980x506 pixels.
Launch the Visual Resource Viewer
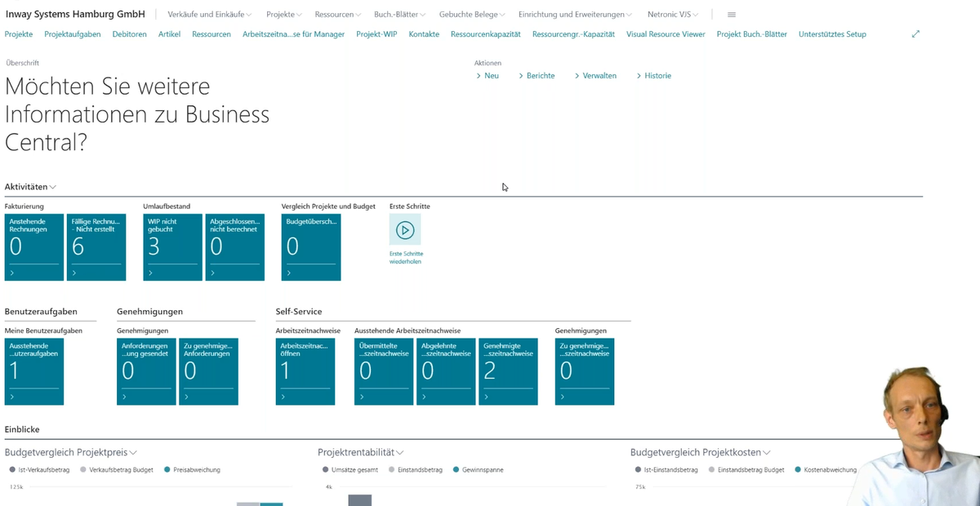666,34
